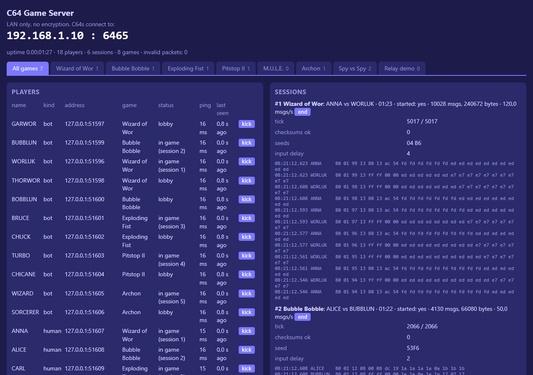Kick the TURBO bot
The height and width of the screenshot is (375, 533).
246,256
